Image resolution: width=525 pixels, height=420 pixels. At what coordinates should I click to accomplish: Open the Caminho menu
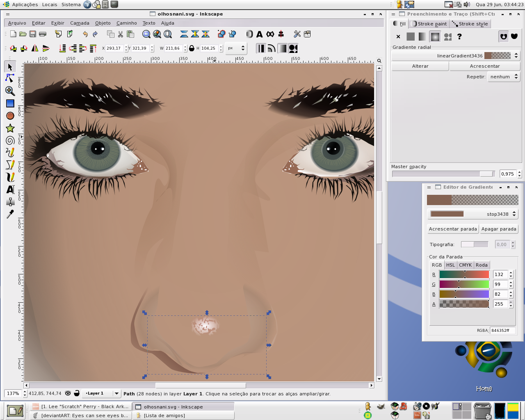tap(127, 23)
